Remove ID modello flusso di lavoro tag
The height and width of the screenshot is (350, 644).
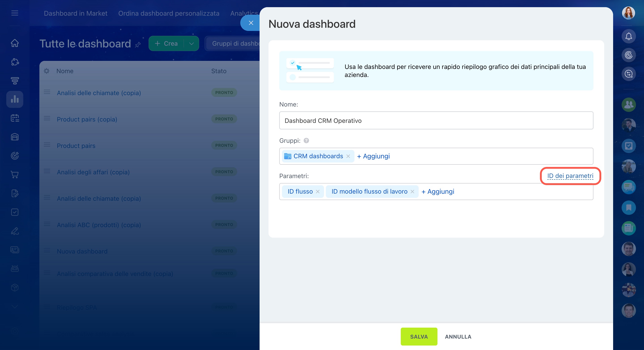coord(412,192)
